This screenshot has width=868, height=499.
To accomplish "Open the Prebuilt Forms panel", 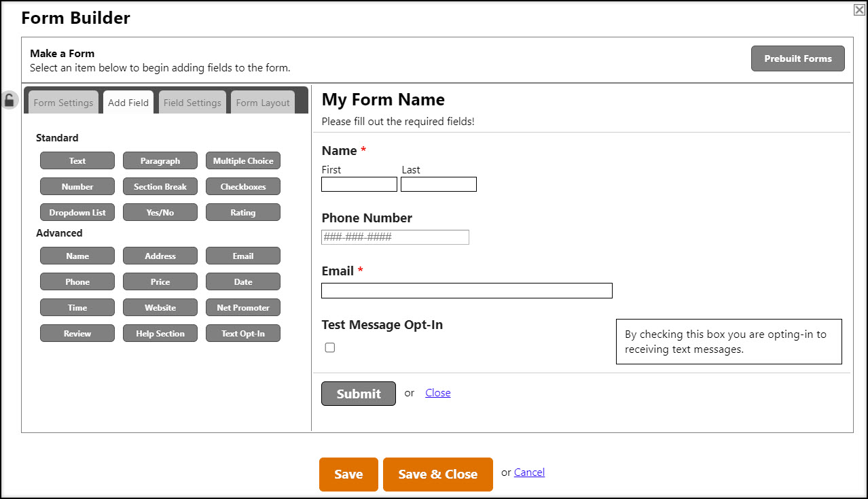I will tap(797, 58).
